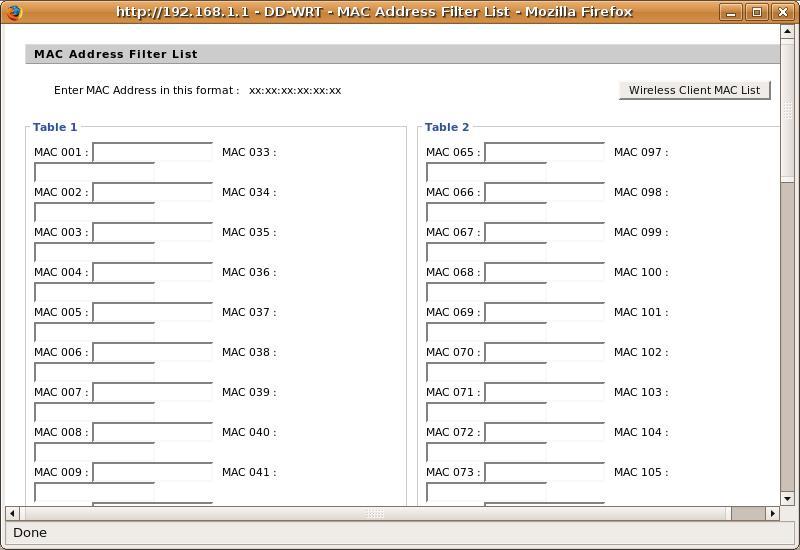
Task: Focus the input field beside MAC 006
Action: click(153, 352)
